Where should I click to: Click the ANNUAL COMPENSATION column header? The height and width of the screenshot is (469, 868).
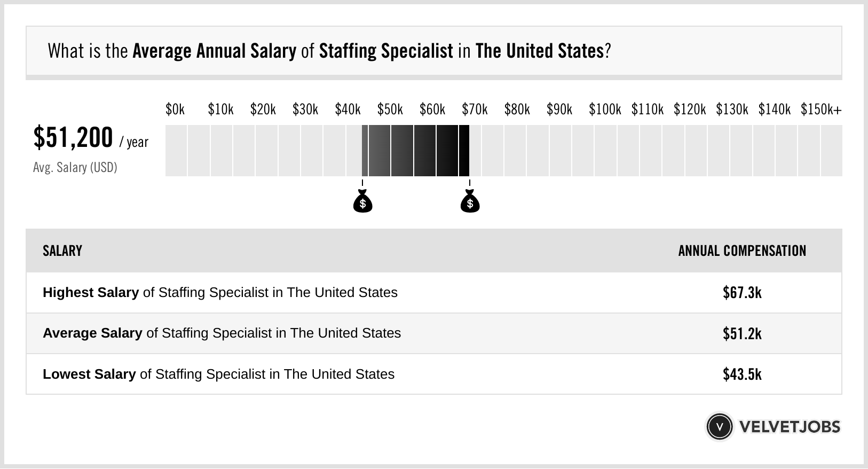point(742,251)
